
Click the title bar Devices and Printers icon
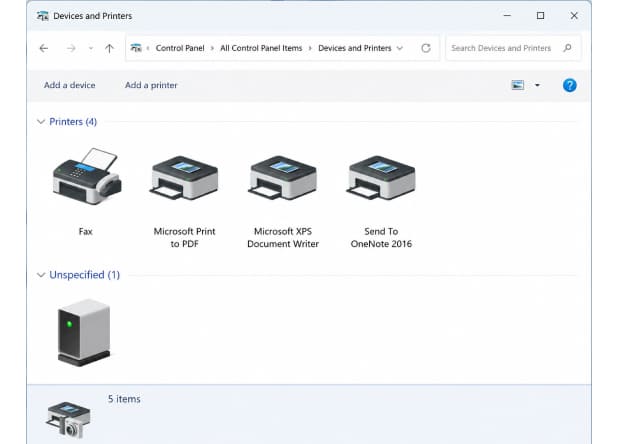click(x=42, y=16)
